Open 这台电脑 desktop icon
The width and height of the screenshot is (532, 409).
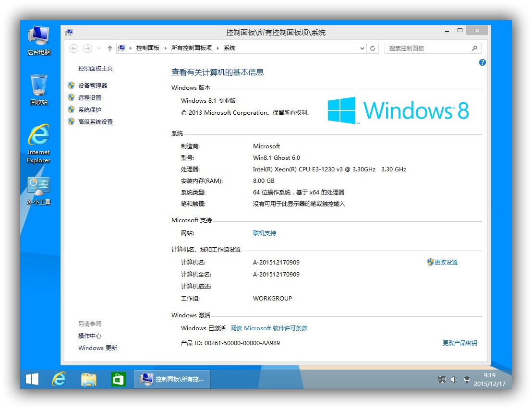click(x=39, y=40)
